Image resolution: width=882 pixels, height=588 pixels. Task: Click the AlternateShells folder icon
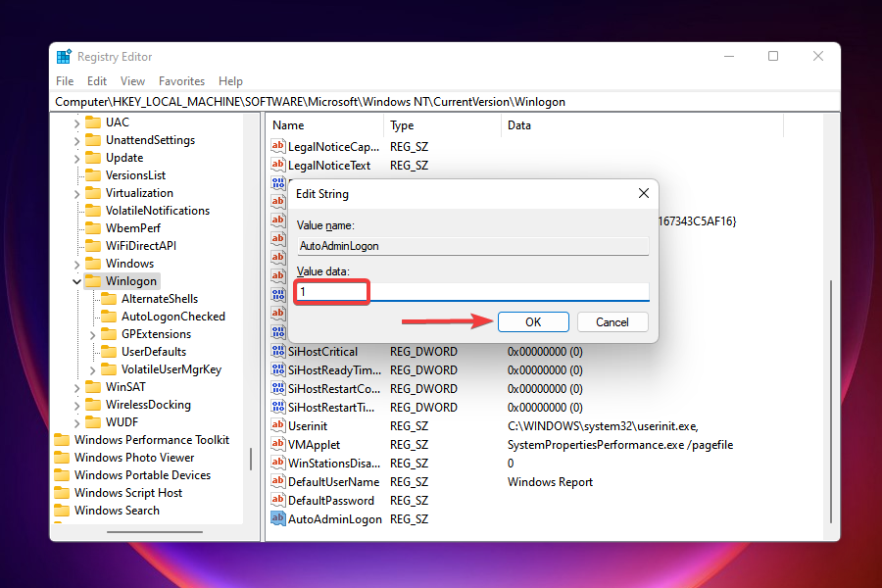[x=109, y=298]
